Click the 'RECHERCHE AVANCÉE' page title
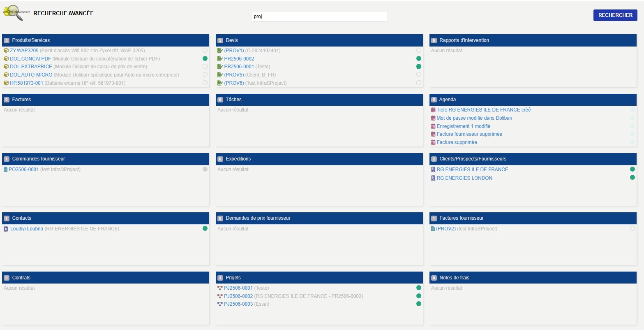Image resolution: width=644 pixels, height=330 pixels. coord(63,13)
